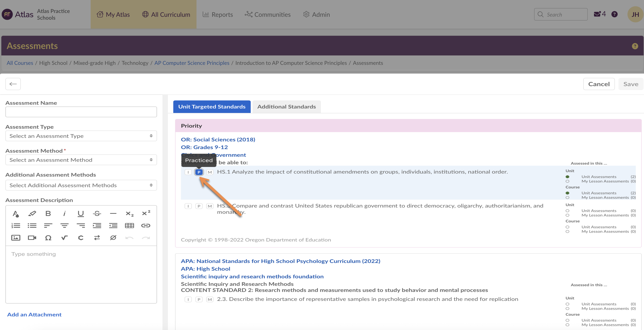
Task: Click the Cancel button
Action: coord(599,84)
